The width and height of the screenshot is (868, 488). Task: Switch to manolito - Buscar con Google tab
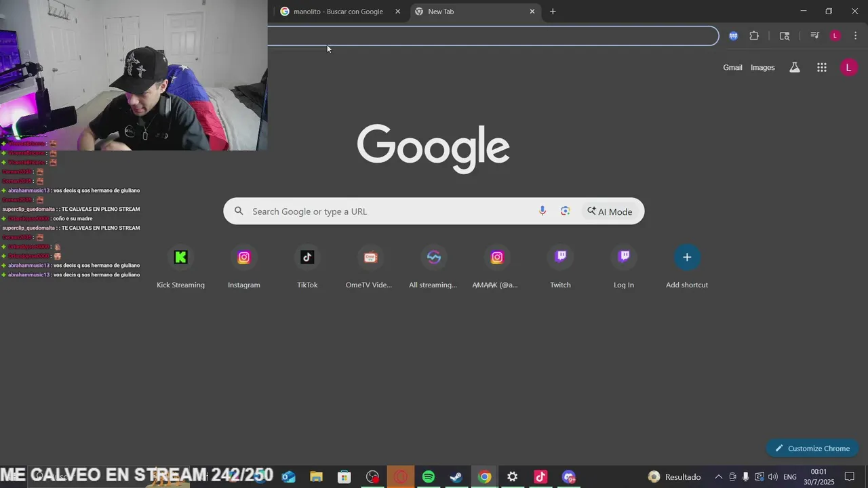point(338,12)
